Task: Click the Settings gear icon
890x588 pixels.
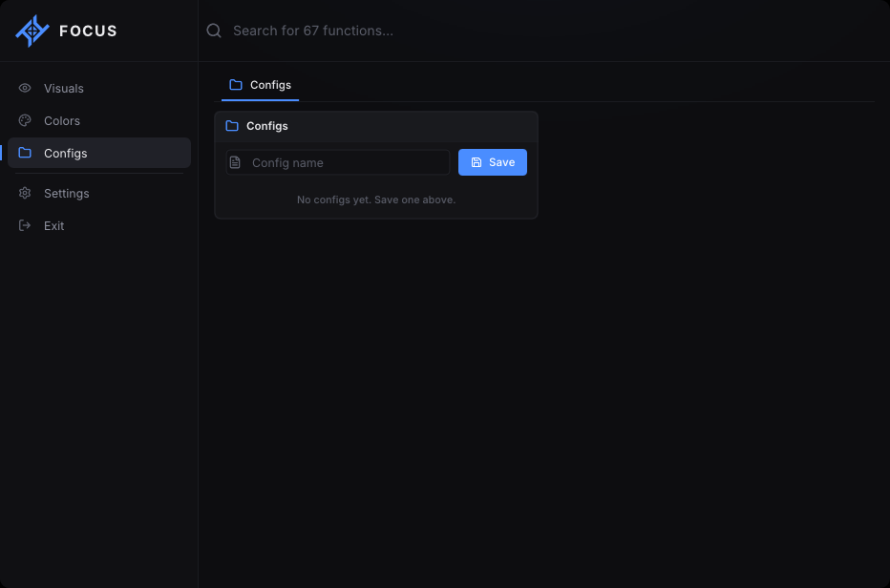Action: (25, 193)
